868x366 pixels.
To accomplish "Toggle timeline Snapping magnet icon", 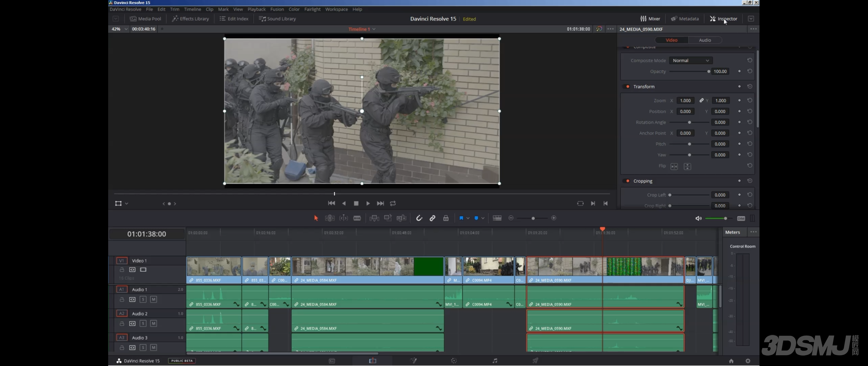I will pyautogui.click(x=419, y=218).
